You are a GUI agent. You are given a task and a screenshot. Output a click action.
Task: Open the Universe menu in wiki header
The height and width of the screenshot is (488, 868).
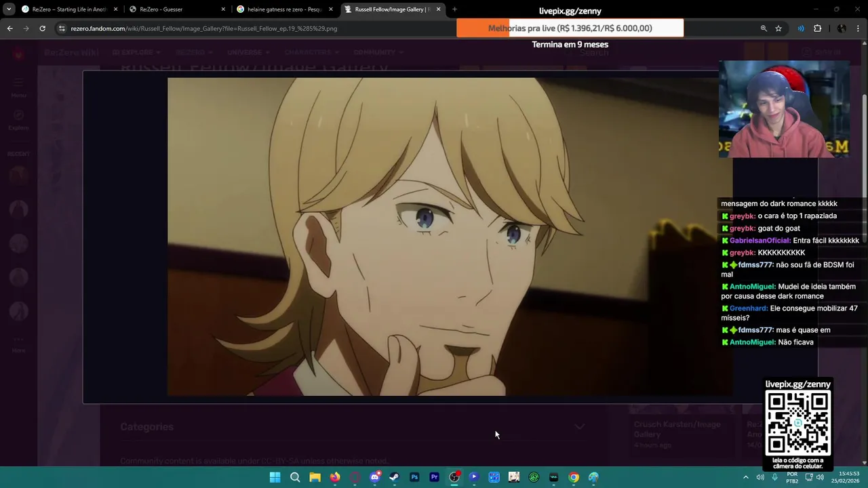(x=248, y=52)
